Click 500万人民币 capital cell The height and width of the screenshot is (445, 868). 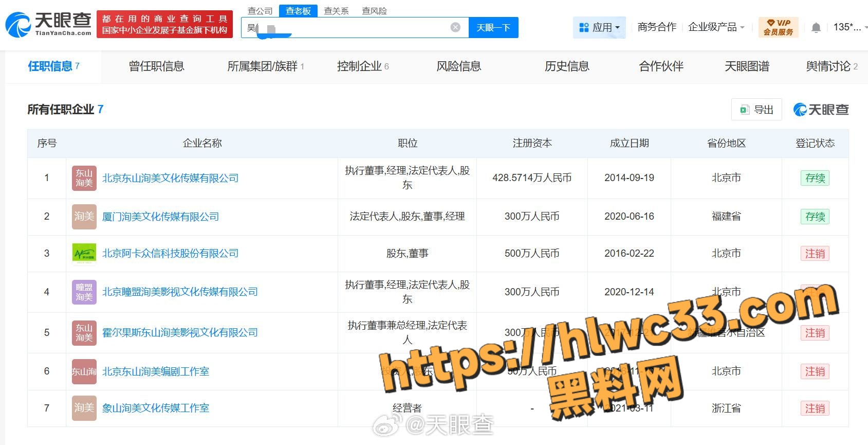tap(532, 253)
